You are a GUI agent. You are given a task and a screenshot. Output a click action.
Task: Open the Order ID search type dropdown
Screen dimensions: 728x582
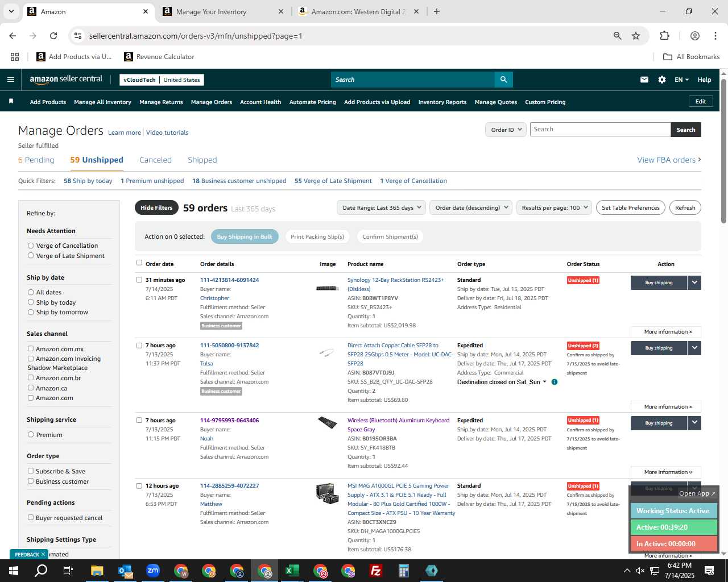coord(505,130)
